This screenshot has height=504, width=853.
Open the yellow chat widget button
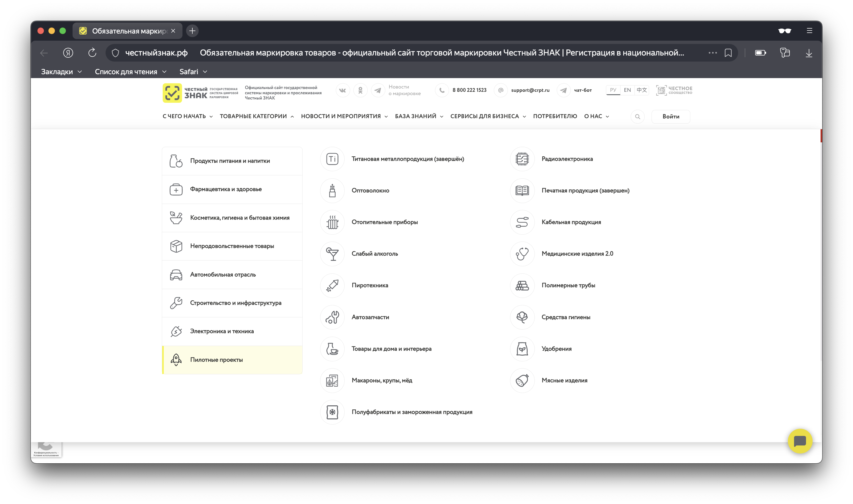click(800, 441)
